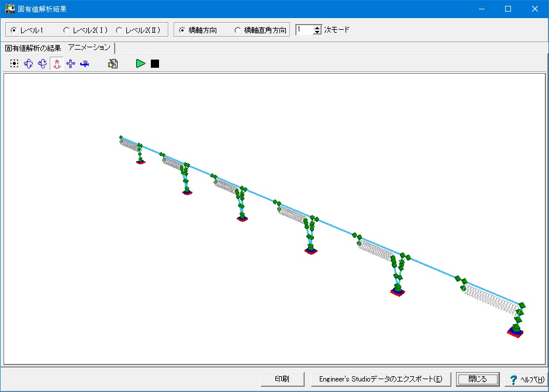549x392 pixels.
Task: Select the first blue rotate view tool
Action: (29, 63)
